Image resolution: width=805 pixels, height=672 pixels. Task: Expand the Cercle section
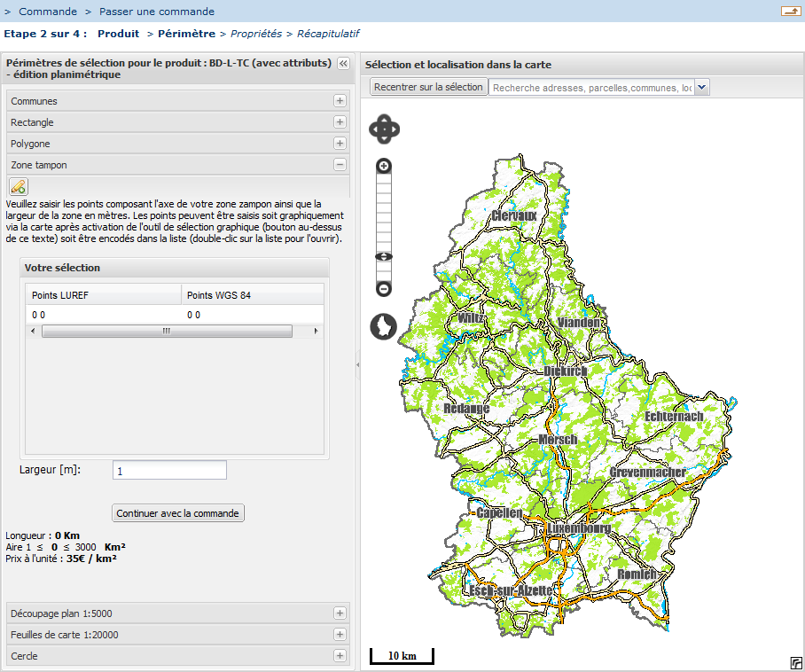point(340,656)
